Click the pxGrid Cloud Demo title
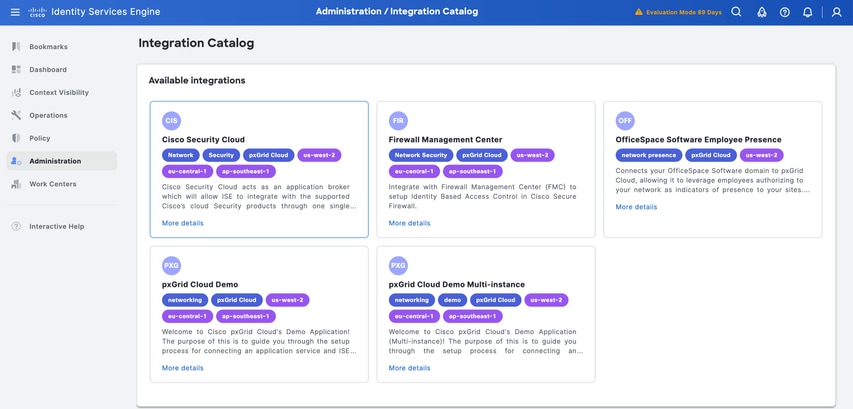The height and width of the screenshot is (409, 853). (200, 284)
